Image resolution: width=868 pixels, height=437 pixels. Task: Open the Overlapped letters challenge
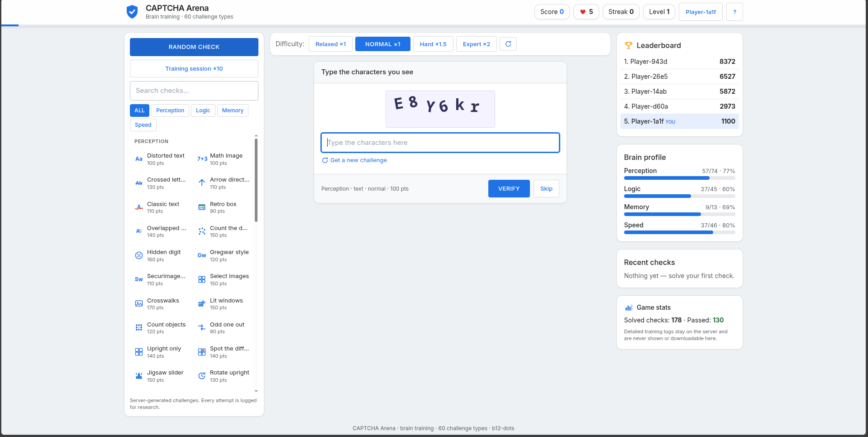coord(161,231)
